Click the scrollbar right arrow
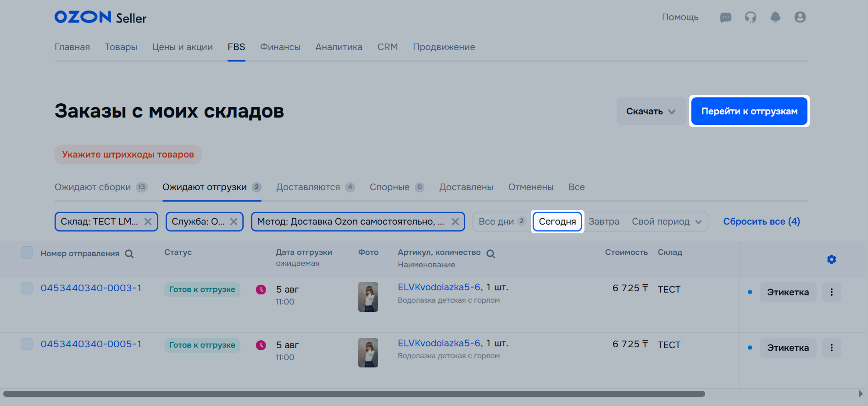The width and height of the screenshot is (868, 406). point(861,394)
